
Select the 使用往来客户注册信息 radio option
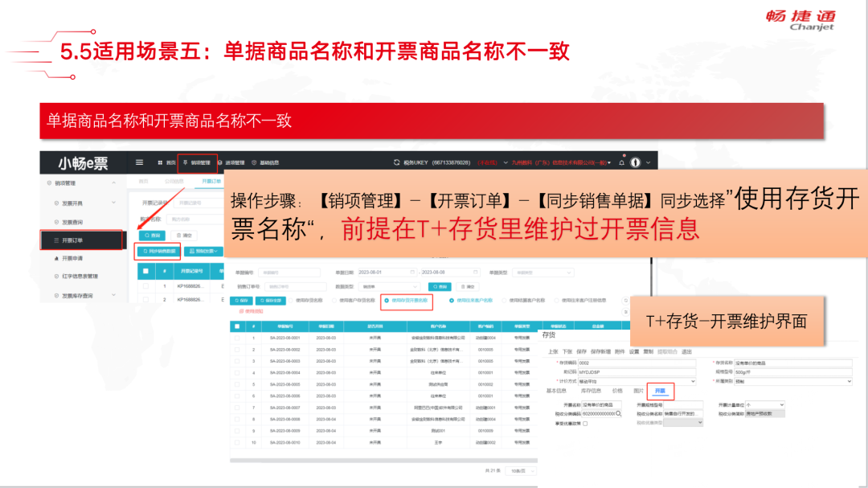(557, 300)
